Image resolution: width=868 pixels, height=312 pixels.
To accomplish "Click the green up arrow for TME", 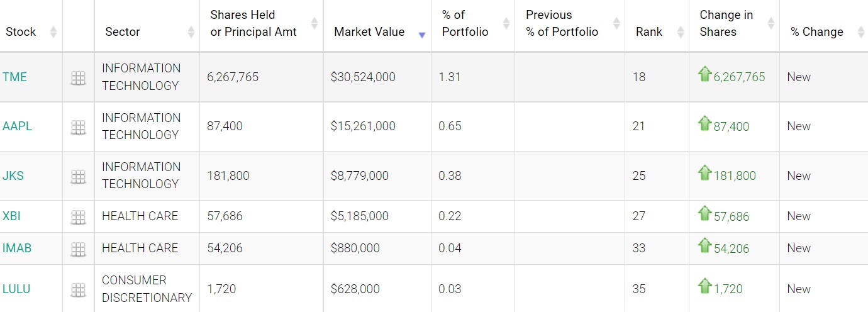I will [704, 75].
